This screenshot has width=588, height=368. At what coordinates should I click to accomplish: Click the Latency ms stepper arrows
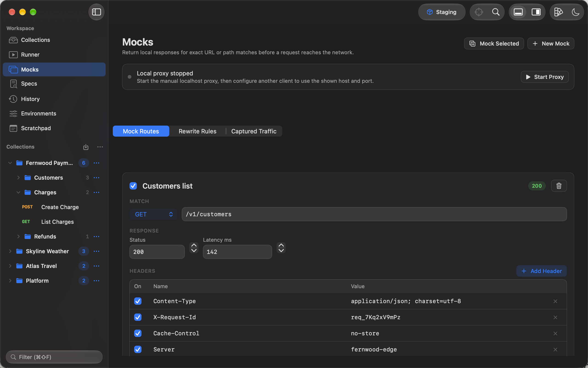pyautogui.click(x=281, y=248)
